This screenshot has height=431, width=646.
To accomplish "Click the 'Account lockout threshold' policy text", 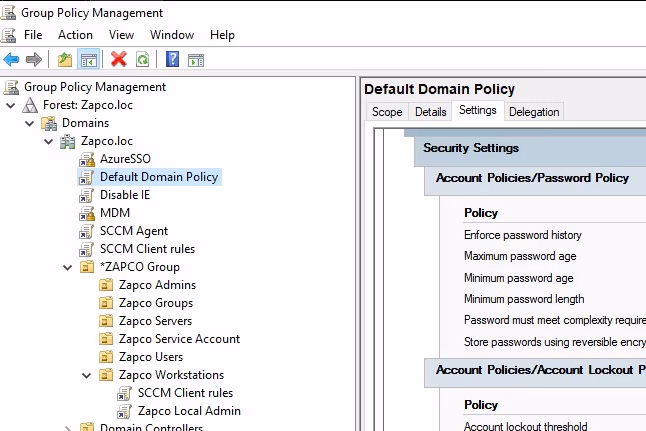I will point(525,426).
